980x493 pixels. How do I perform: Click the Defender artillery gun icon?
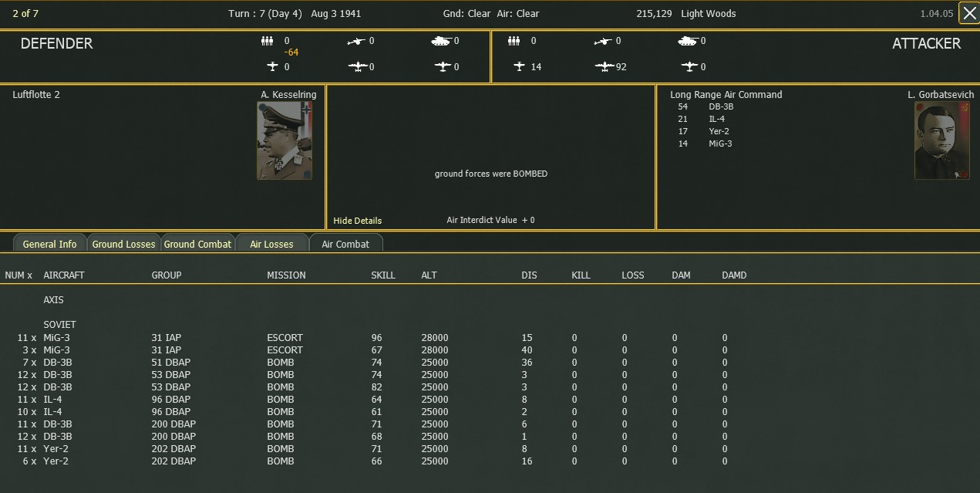(355, 42)
